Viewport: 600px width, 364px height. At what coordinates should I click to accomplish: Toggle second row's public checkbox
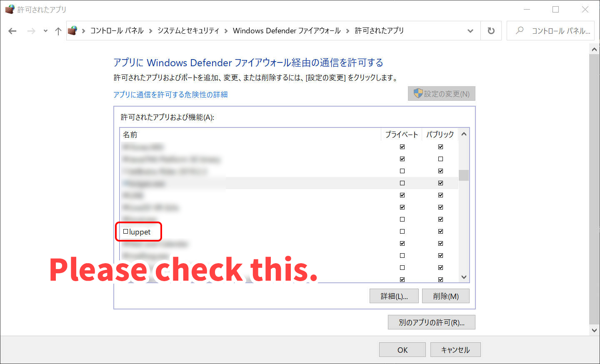(x=440, y=159)
